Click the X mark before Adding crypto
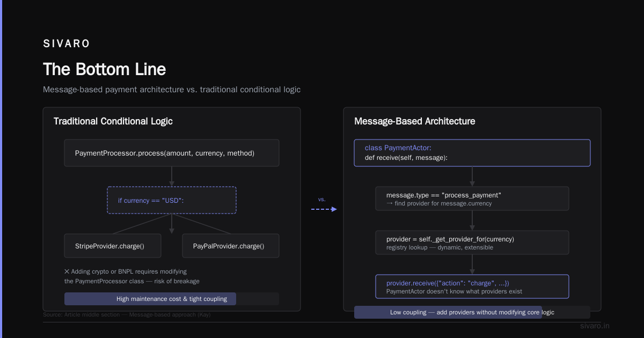Screen dimensions: 644x338 point(67,271)
